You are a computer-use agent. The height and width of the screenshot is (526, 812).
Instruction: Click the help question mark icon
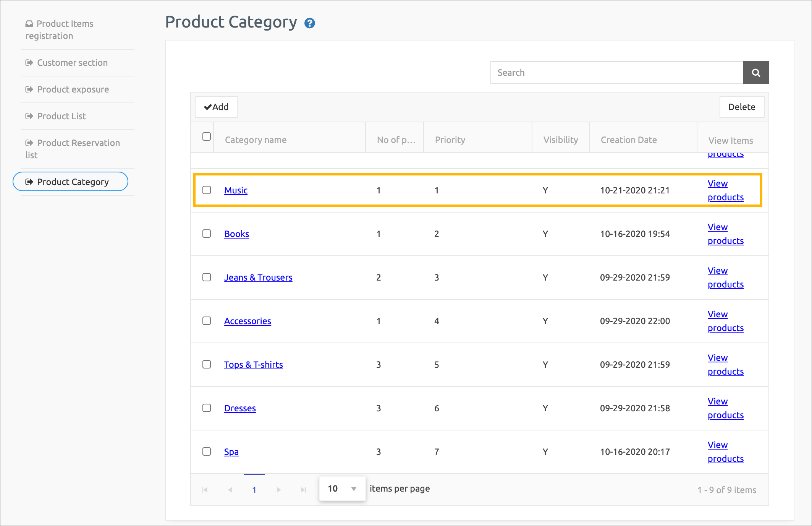[x=309, y=23]
